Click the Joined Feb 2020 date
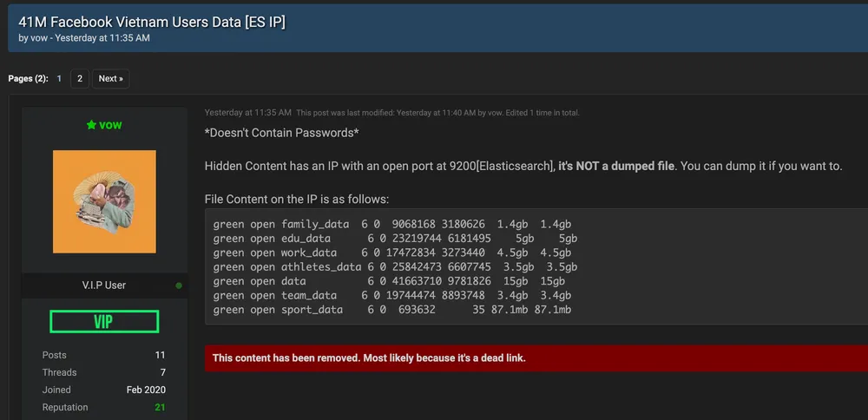The width and height of the screenshot is (868, 420). pos(146,390)
